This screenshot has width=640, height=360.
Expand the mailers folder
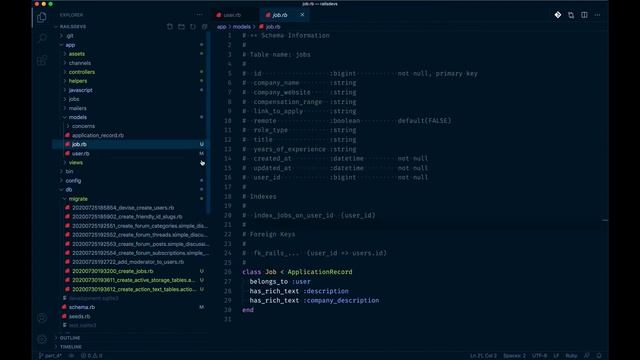pyautogui.click(x=78, y=108)
